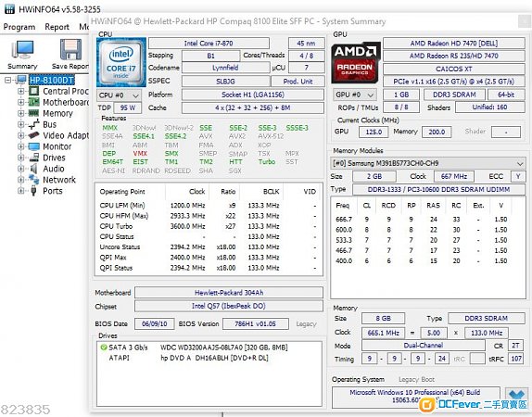
Task: Click the green SATA drive status icon
Action: coord(104,347)
